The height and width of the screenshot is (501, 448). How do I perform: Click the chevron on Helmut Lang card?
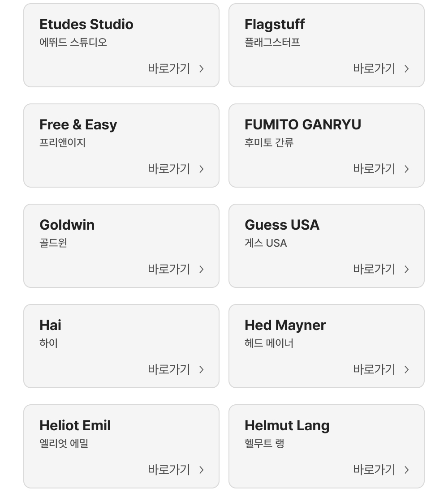coord(407,470)
